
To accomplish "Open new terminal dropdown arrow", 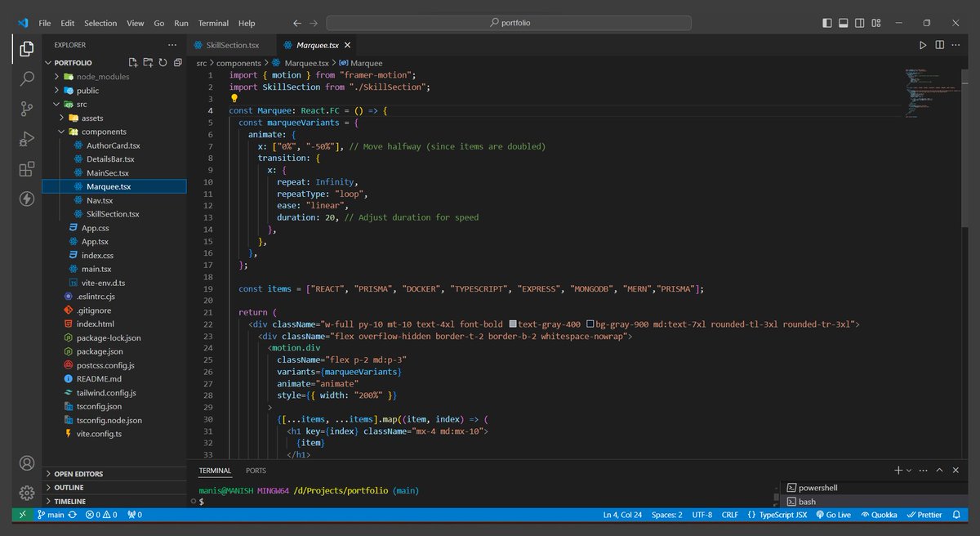I will coord(908,471).
